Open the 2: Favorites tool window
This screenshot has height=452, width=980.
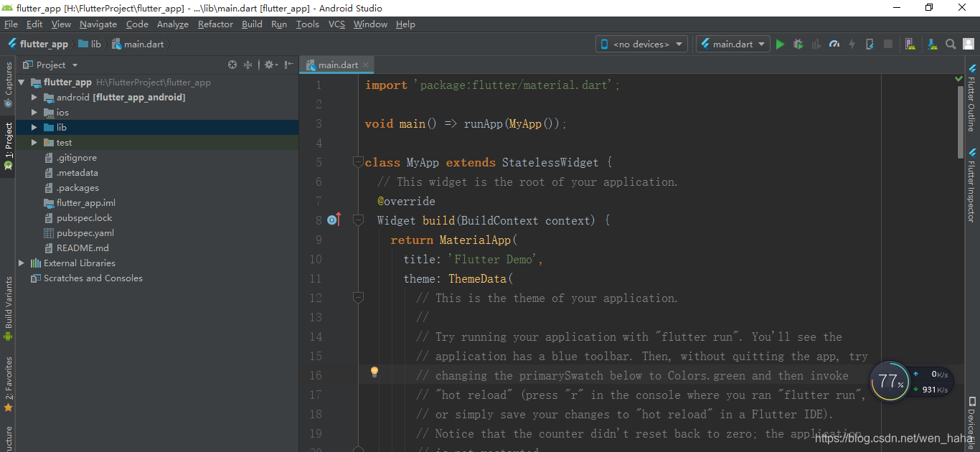(8, 384)
